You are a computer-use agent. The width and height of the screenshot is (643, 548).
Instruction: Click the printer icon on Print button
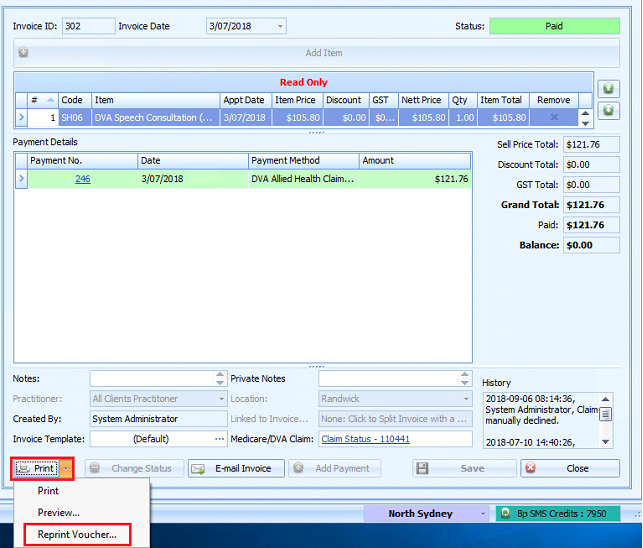click(23, 468)
